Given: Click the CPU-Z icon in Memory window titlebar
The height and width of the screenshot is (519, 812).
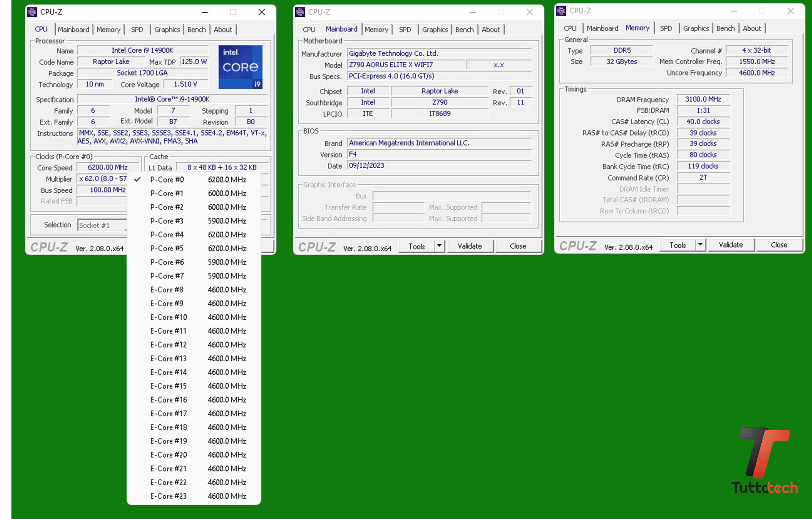Looking at the screenshot, I should click(561, 11).
